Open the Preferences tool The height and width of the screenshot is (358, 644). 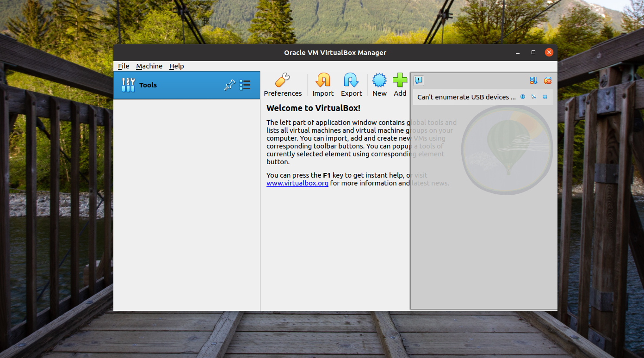click(x=283, y=85)
